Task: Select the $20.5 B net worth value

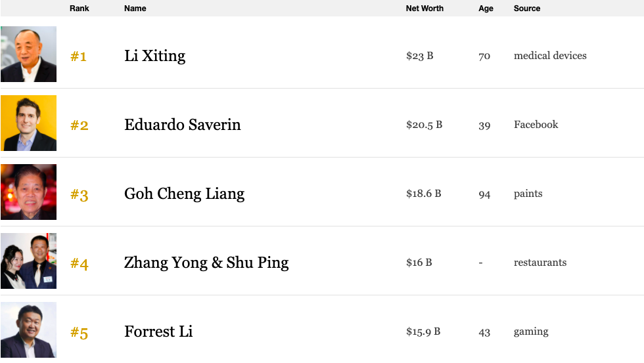Action: 424,125
